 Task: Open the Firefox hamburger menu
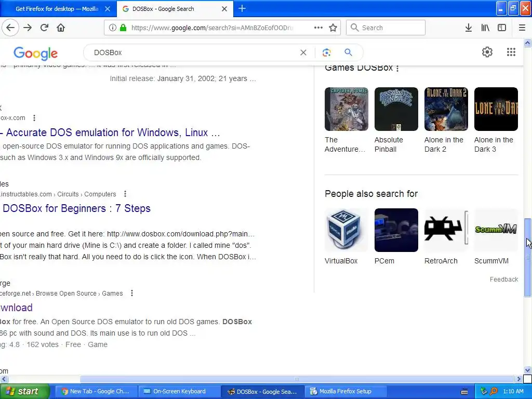coord(522,28)
